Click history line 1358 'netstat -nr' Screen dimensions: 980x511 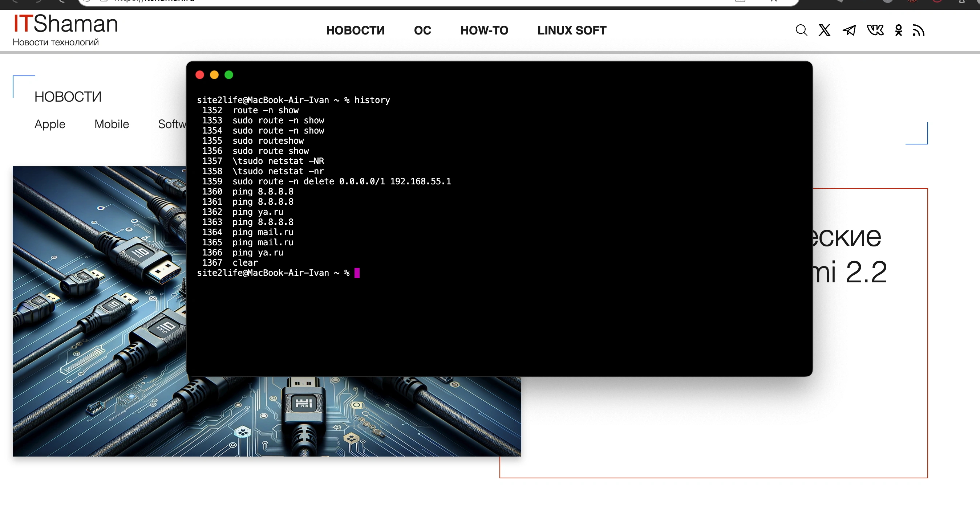pos(263,171)
